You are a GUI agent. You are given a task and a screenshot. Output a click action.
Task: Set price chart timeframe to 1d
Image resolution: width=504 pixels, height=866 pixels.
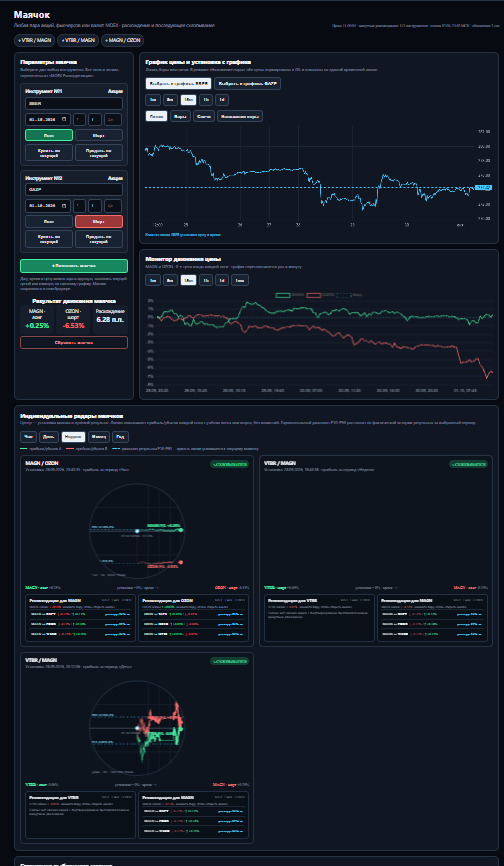[x=222, y=100]
